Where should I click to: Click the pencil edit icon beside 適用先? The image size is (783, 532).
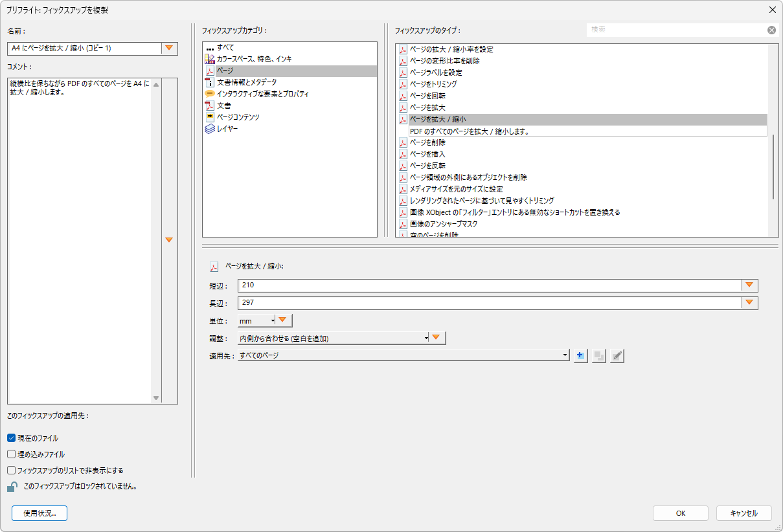[616, 355]
